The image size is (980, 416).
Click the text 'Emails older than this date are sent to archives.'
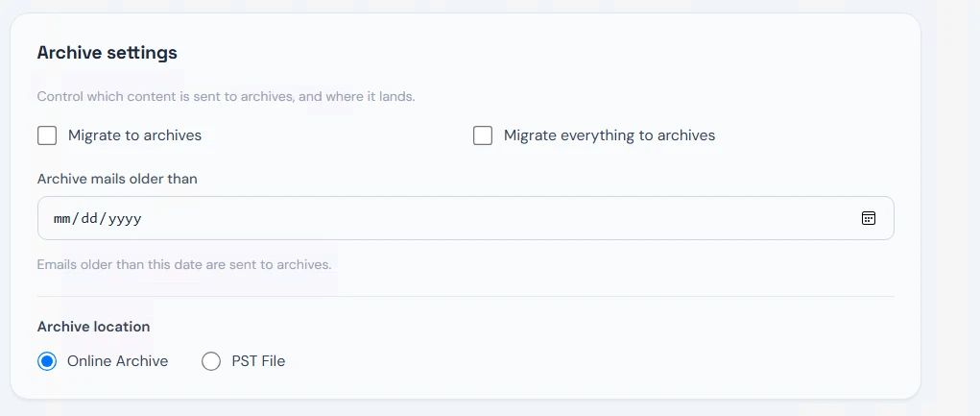pyautogui.click(x=184, y=264)
